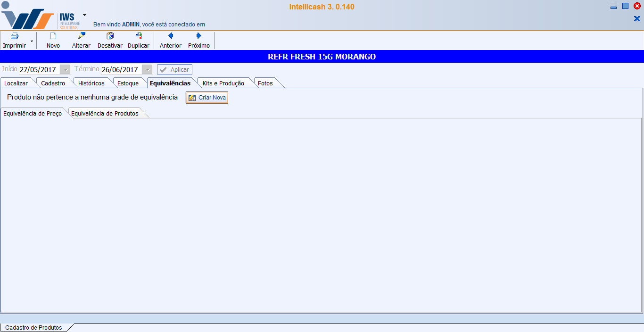Click the Produto não pertence message text
This screenshot has height=332, width=644.
[x=92, y=98]
